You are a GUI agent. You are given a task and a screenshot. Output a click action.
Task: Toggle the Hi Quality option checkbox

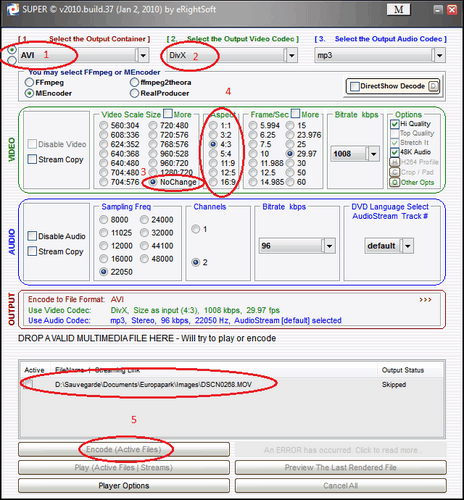395,124
